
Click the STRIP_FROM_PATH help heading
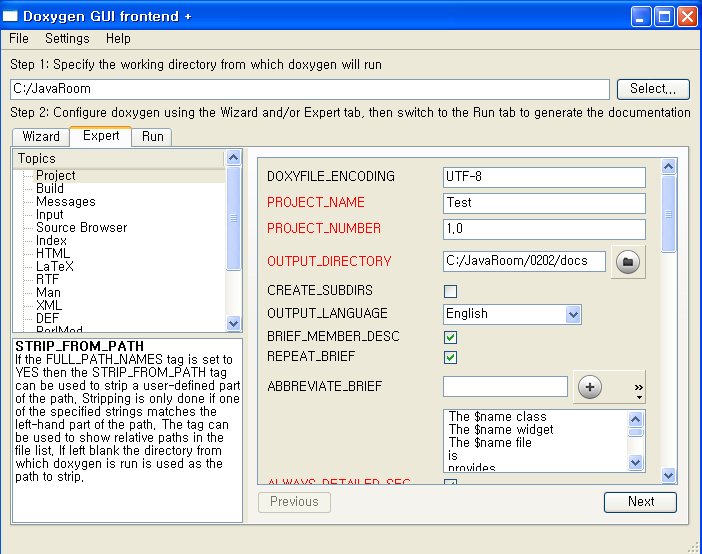click(x=80, y=346)
